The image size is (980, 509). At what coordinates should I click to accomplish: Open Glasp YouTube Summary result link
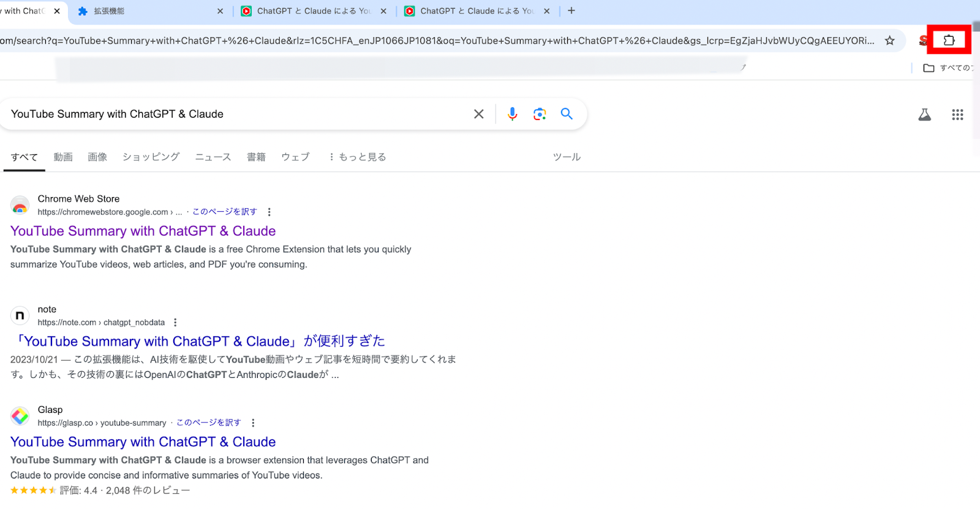tap(143, 442)
